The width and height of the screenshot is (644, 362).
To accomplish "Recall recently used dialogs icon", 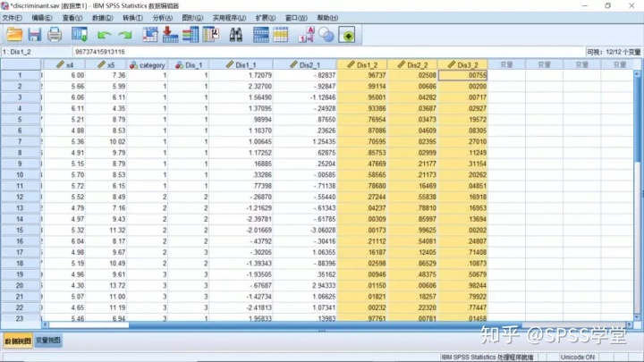I will (80, 35).
